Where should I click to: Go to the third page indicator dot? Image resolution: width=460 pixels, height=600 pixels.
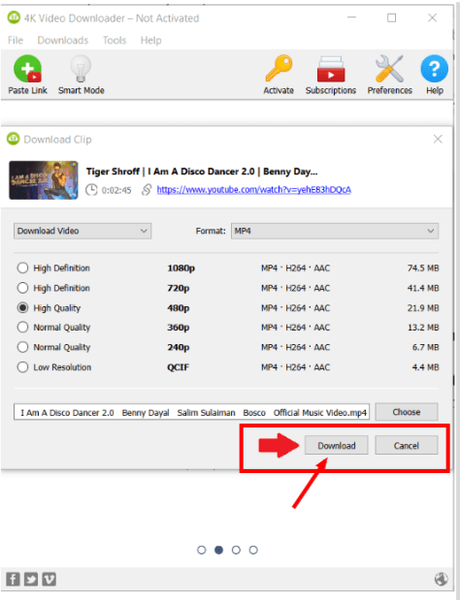236,550
